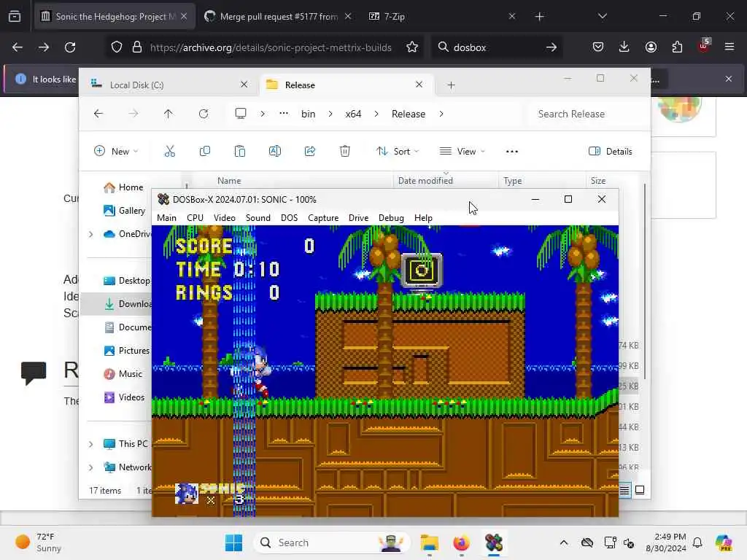
Task: Click the Rename icon in File Explorer
Action: coord(275,152)
